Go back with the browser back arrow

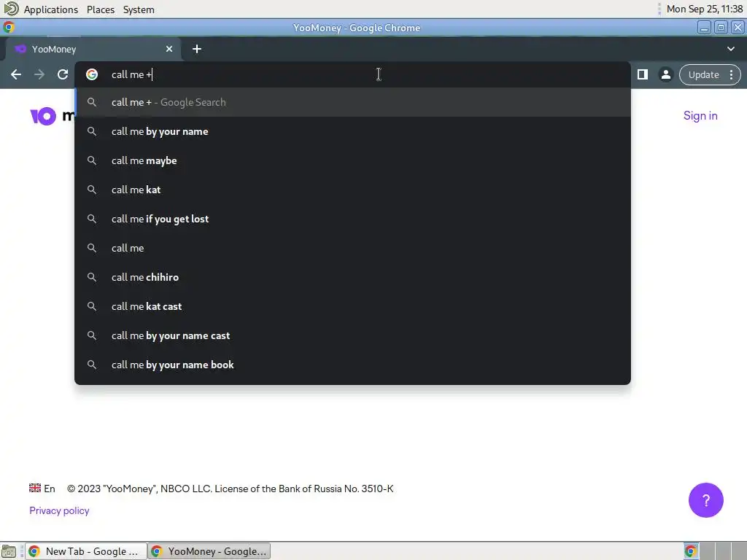[x=16, y=75]
